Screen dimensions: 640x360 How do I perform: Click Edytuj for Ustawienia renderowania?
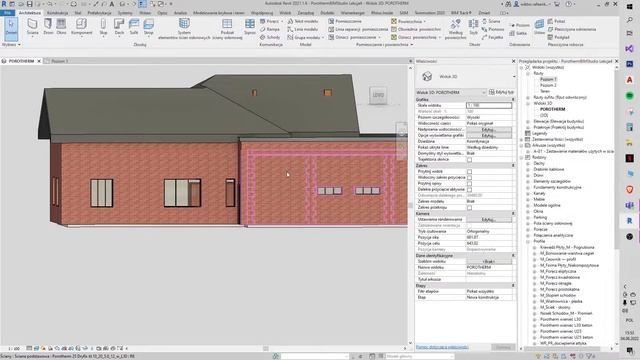pyautogui.click(x=489, y=220)
